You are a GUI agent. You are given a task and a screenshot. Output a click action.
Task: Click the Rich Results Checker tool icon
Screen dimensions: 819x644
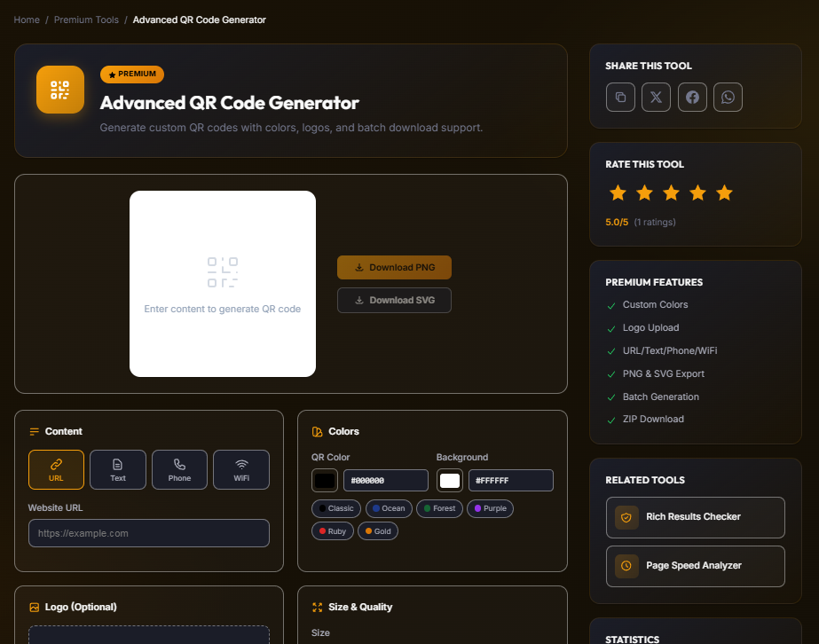(627, 516)
